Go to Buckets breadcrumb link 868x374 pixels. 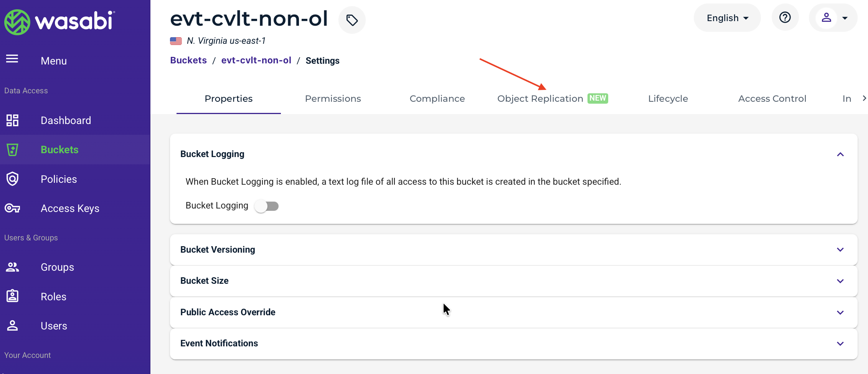pyautogui.click(x=188, y=60)
